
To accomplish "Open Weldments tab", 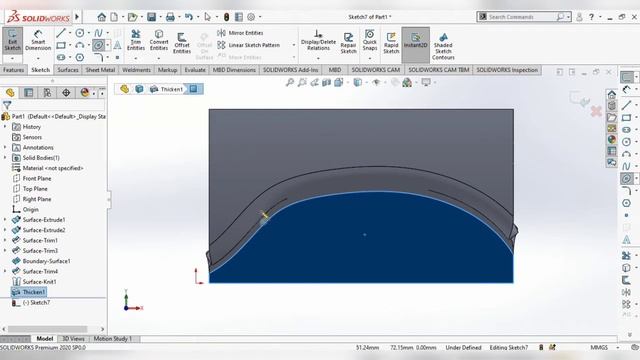I will tap(136, 70).
